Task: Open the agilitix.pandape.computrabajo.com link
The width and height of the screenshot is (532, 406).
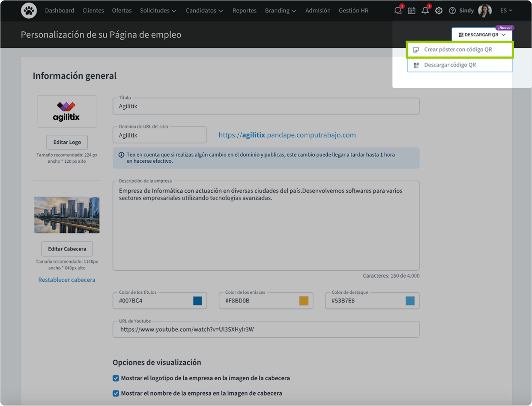Action: (287, 135)
